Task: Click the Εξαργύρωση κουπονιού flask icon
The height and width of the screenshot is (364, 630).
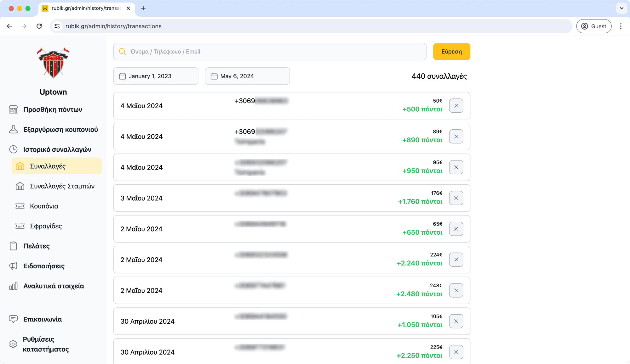Action: (13, 130)
